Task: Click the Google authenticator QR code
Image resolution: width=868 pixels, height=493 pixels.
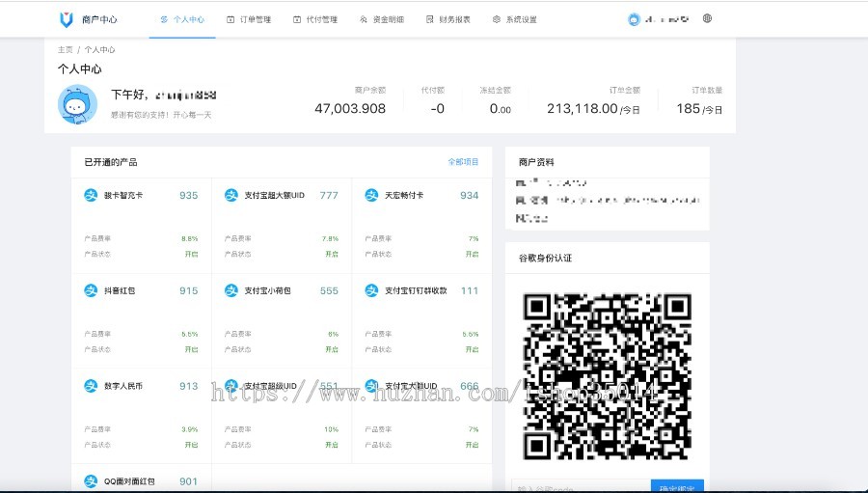Action: 608,376
